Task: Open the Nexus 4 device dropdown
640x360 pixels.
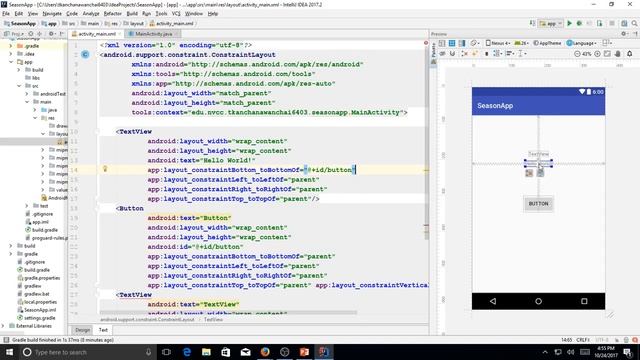Action: (x=498, y=43)
